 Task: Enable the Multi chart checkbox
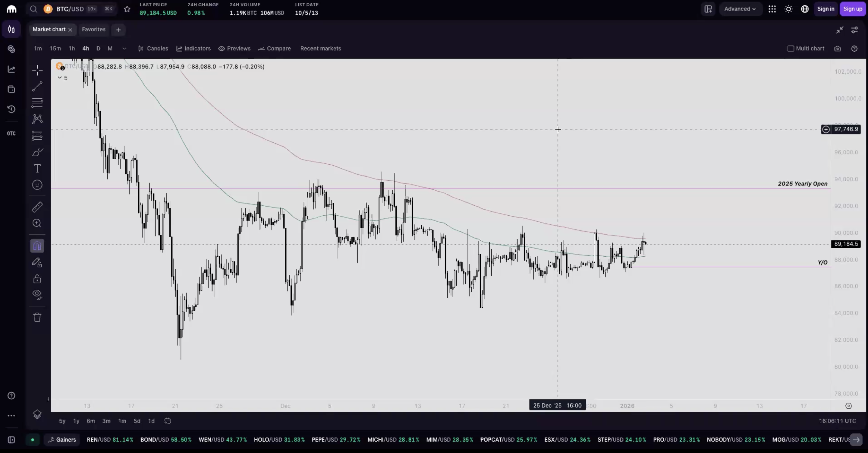(791, 49)
